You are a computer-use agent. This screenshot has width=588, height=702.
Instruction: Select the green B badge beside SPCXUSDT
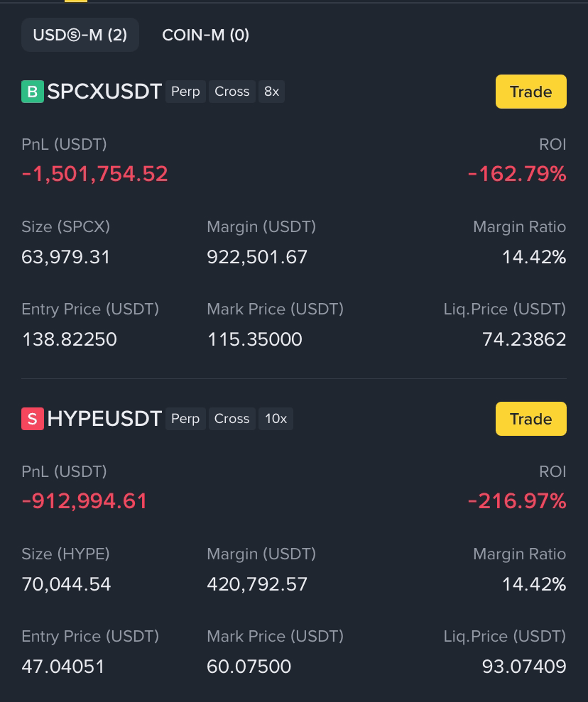pyautogui.click(x=33, y=92)
